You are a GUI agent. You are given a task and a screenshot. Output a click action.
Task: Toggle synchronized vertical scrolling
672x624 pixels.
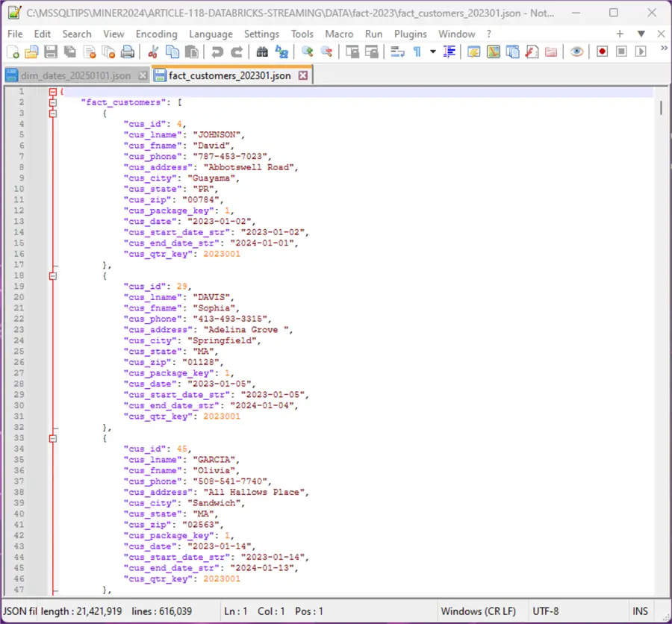352,52
